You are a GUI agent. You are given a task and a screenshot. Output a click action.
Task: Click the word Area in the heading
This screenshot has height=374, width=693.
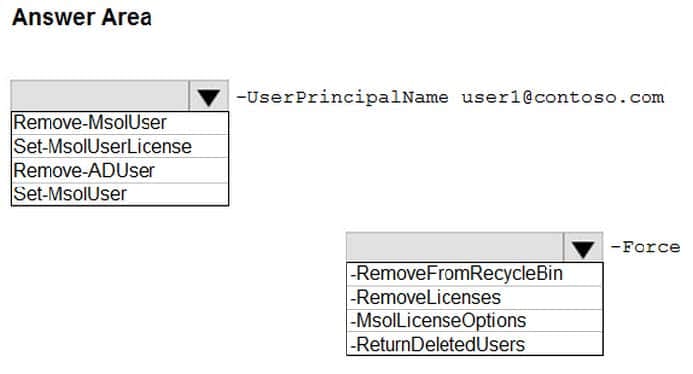(126, 17)
